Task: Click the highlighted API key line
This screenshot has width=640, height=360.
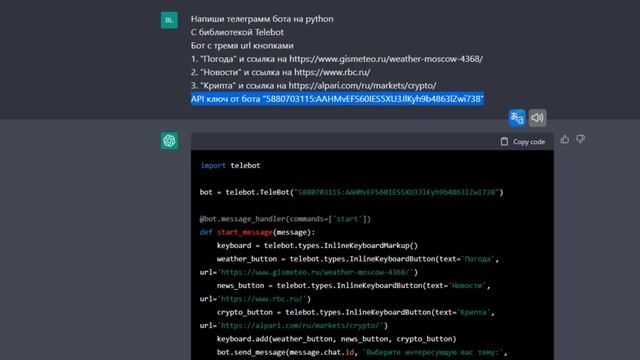Action: click(337, 99)
